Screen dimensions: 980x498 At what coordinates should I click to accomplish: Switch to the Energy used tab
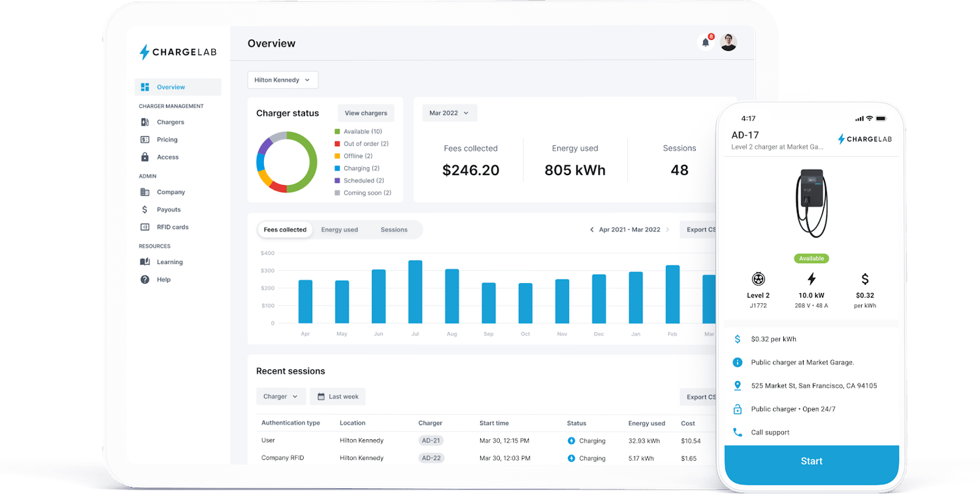click(x=340, y=229)
